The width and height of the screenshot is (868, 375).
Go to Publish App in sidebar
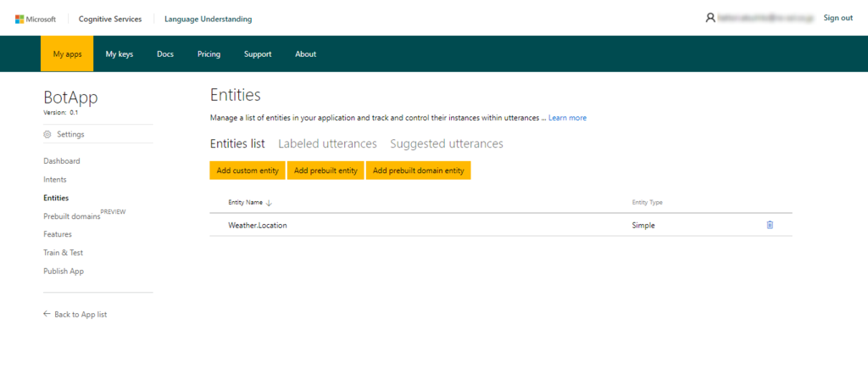[64, 271]
